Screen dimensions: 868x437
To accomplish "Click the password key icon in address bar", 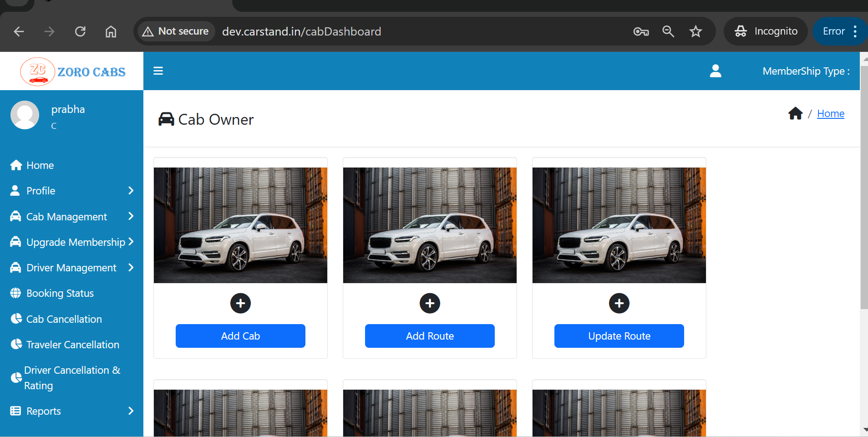I will click(x=641, y=31).
